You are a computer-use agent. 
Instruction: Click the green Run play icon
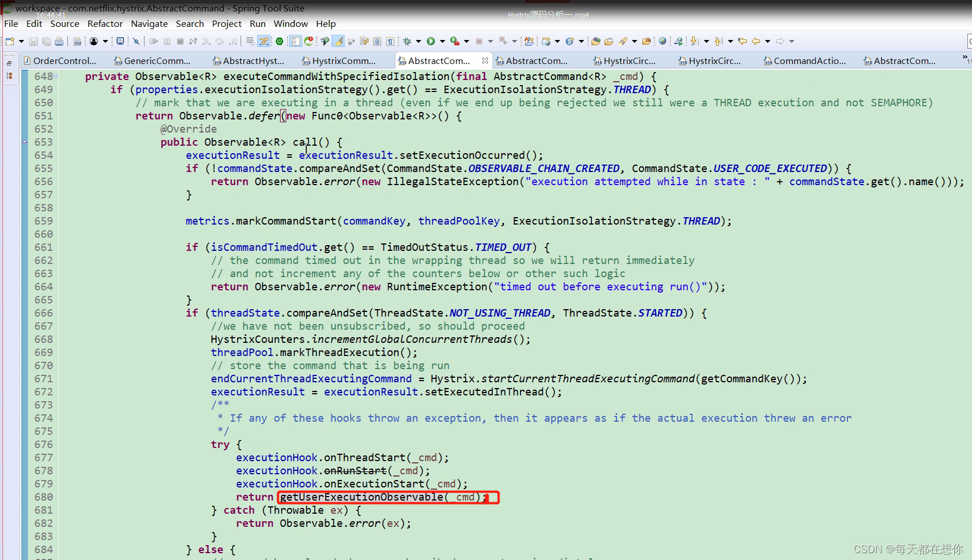coord(431,41)
